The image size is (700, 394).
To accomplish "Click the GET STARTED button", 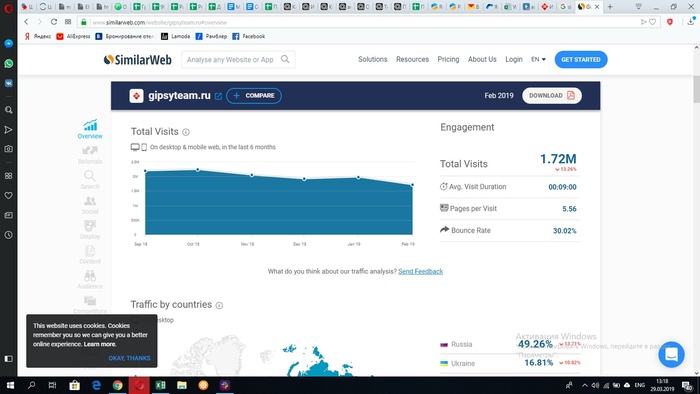I will pyautogui.click(x=581, y=59).
